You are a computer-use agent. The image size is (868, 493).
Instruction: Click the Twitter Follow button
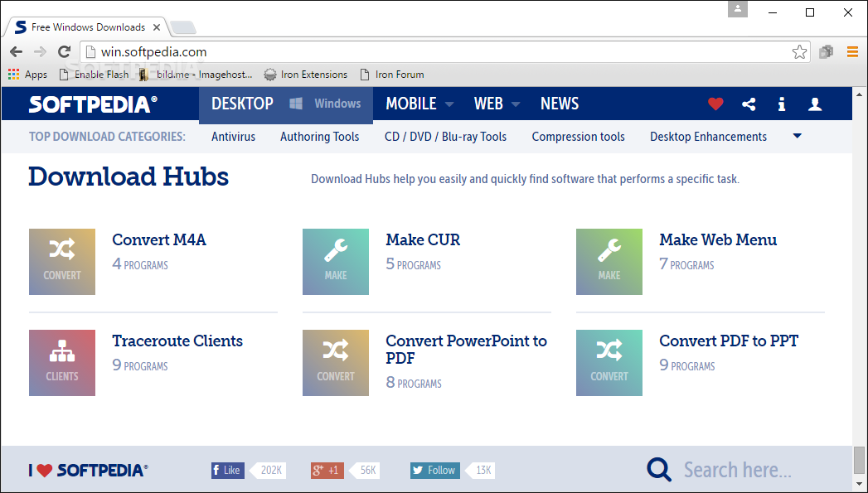point(435,471)
